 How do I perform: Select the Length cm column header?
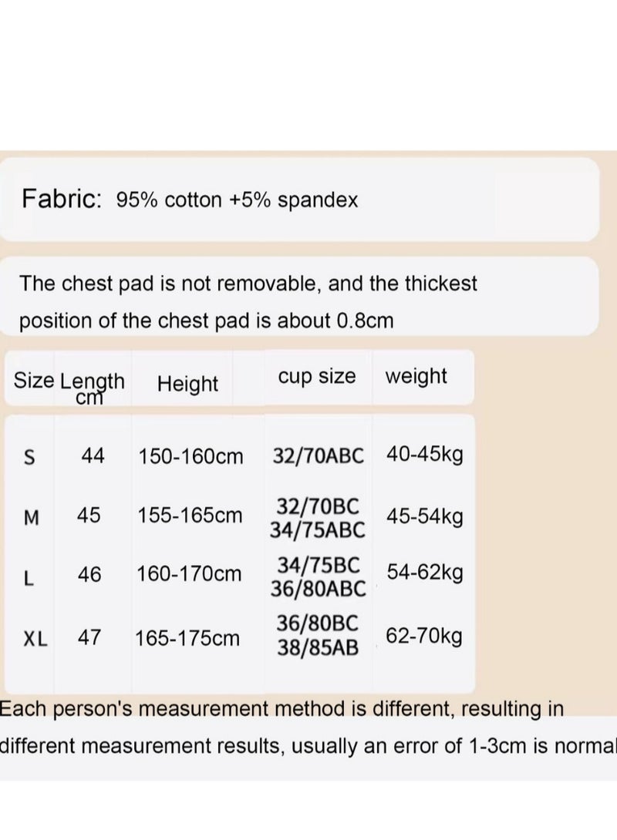click(93, 387)
